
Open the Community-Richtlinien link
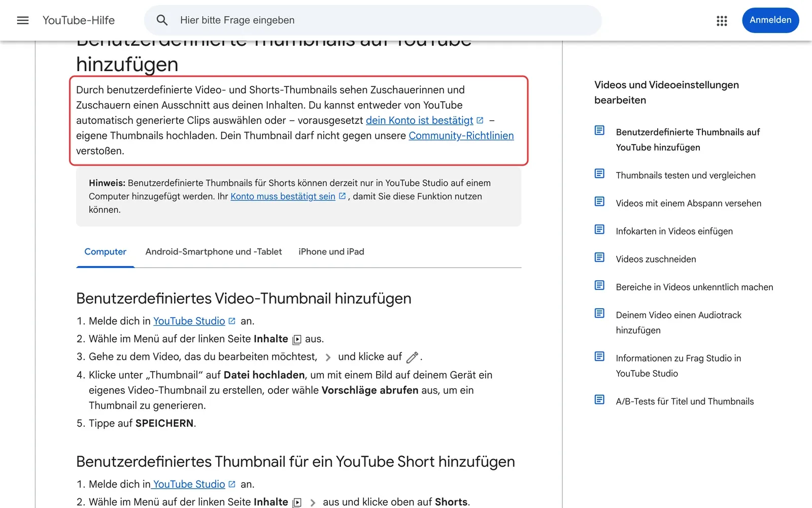click(461, 136)
